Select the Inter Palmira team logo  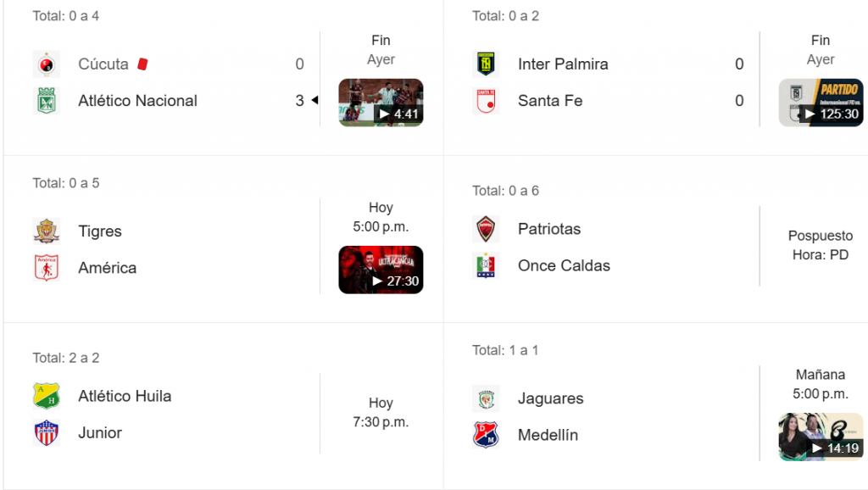486,64
